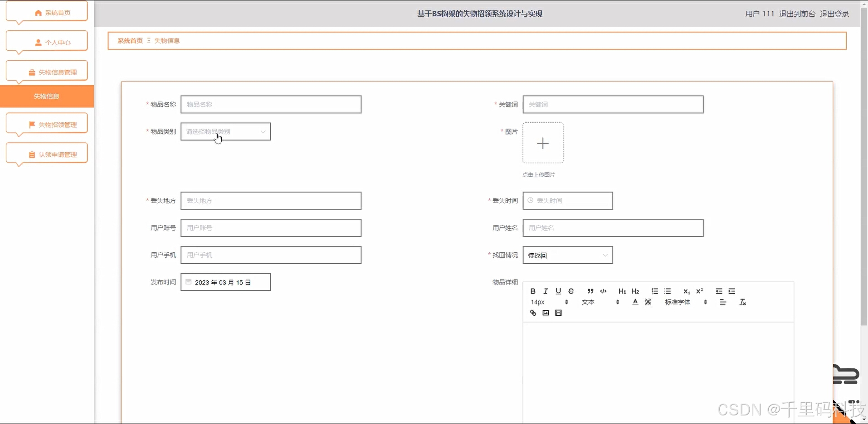This screenshot has width=868, height=424.
Task: Open the text color picker
Action: pos(635,302)
